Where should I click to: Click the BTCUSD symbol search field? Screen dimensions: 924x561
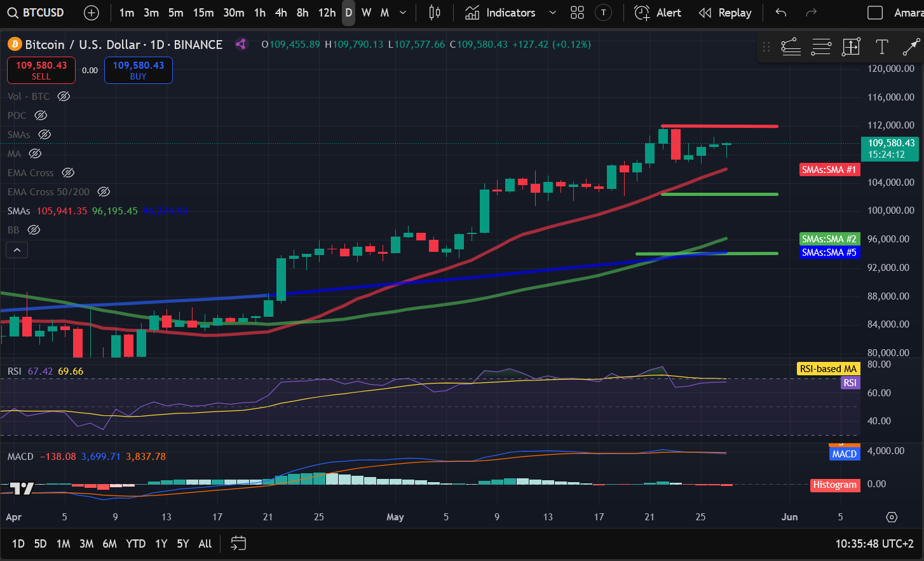pos(36,13)
